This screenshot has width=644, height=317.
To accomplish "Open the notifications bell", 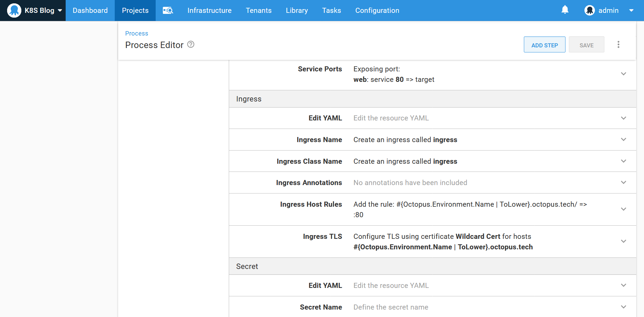I will click(x=565, y=10).
